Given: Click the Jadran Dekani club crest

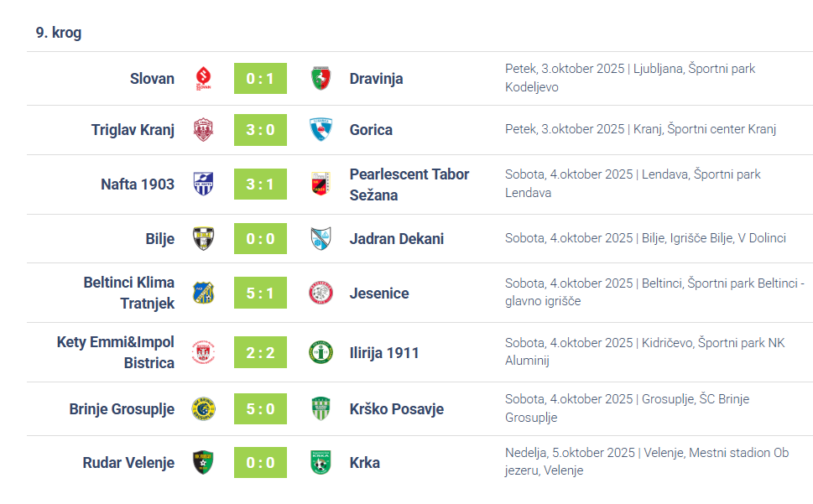Looking at the screenshot, I should [321, 239].
